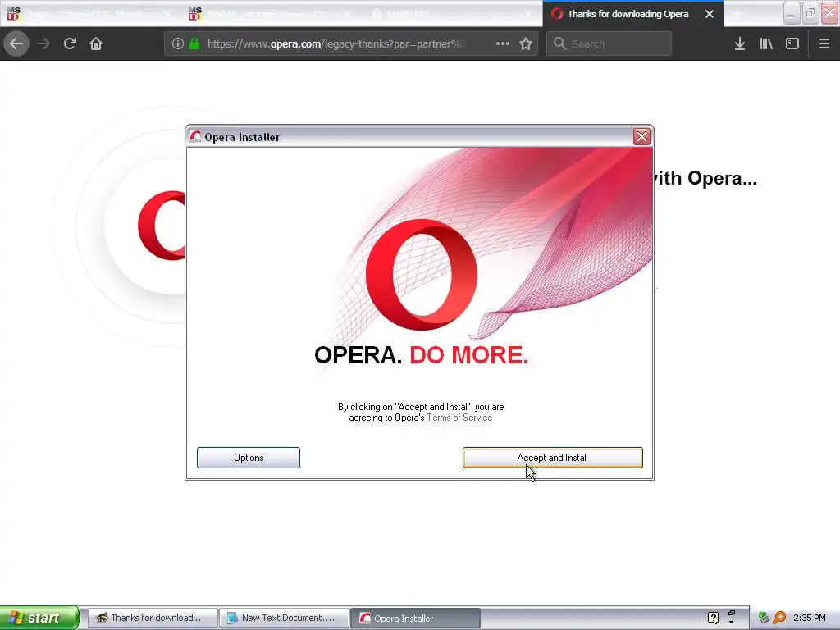Image resolution: width=840 pixels, height=630 pixels.
Task: Close the Thanks for downloading Opera tab
Action: coord(710,14)
